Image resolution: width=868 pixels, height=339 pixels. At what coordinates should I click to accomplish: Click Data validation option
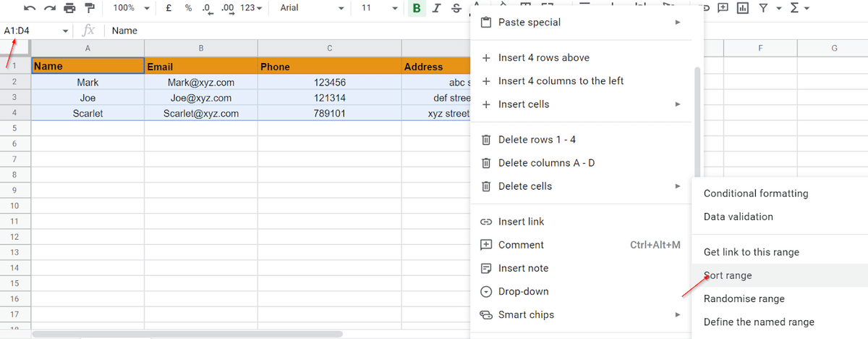738,217
